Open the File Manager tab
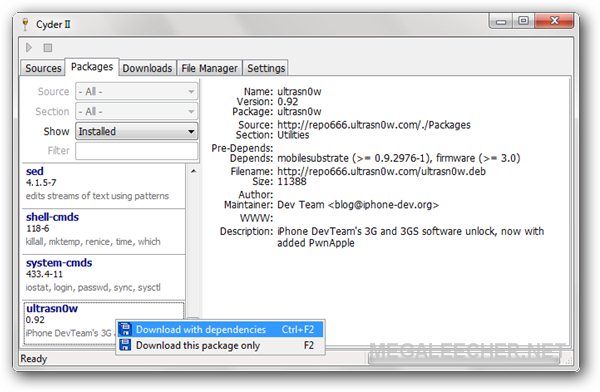Viewport: 600px width, 392px height. 209,68
